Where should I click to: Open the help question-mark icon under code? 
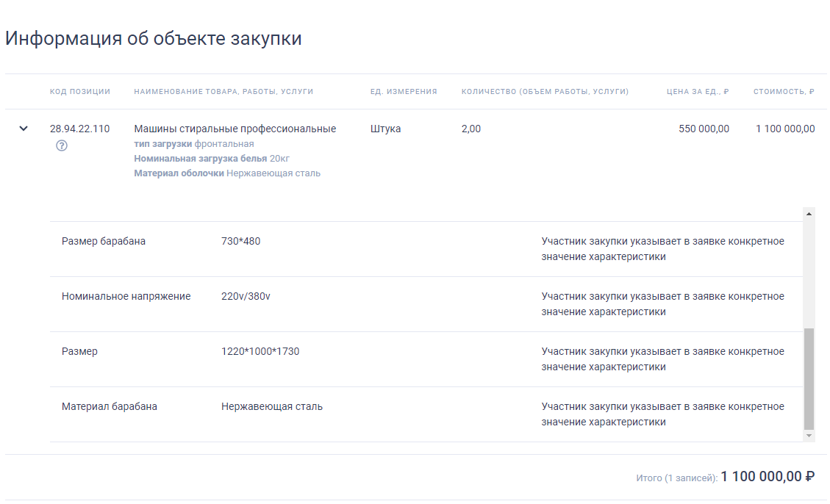tap(62, 145)
